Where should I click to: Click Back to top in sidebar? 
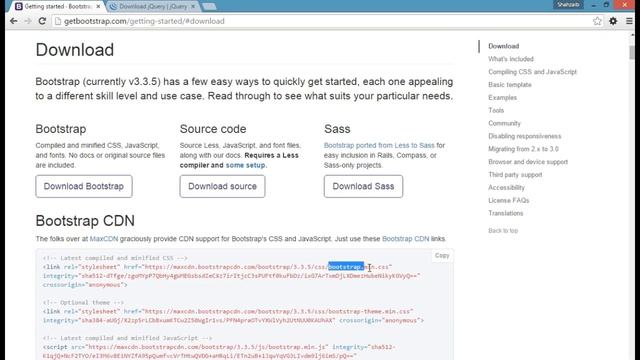pos(503,231)
